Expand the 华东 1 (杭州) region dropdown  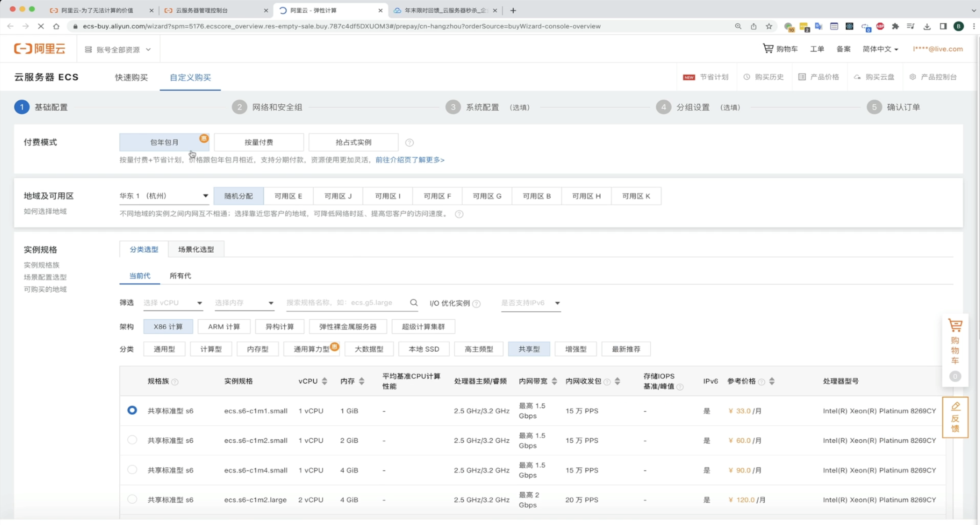[163, 196]
